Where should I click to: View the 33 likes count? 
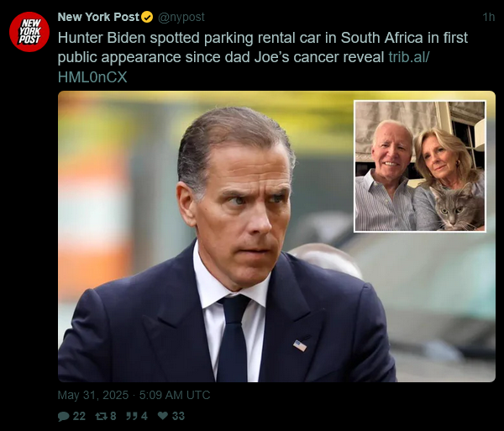click(178, 416)
